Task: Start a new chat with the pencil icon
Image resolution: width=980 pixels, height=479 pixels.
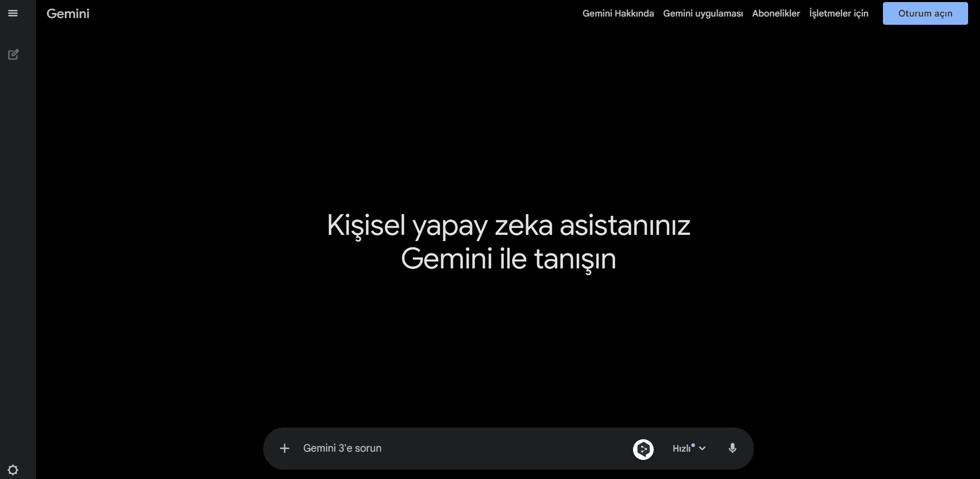Action: coord(13,54)
